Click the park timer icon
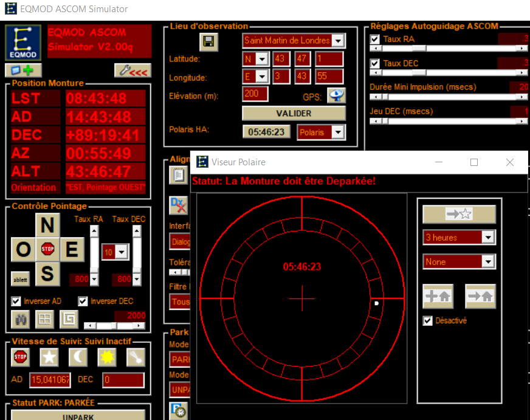530x420 pixels. [x=179, y=411]
